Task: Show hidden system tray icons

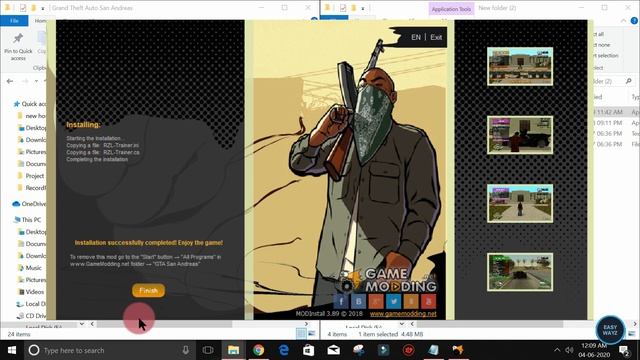Action: 557,350
